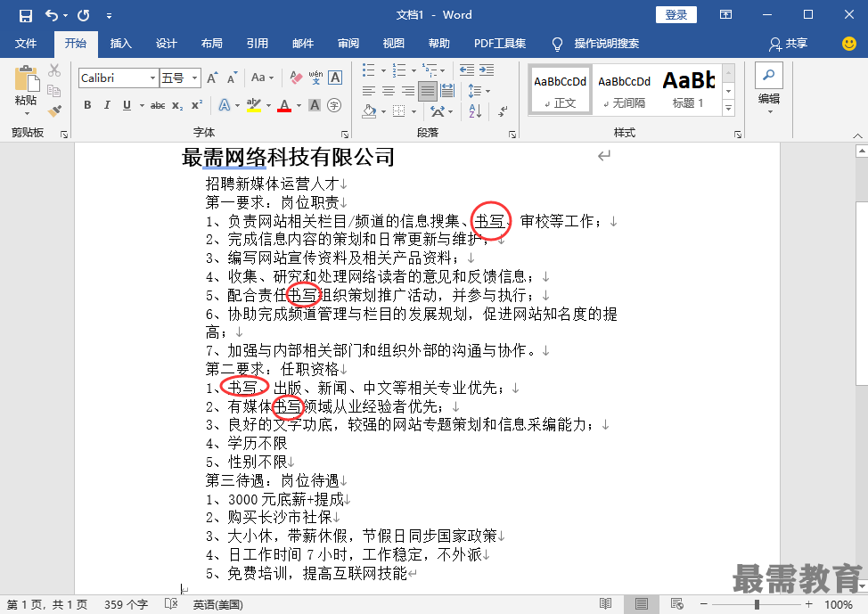Switch to Web Layout view
The height and width of the screenshot is (614, 868).
coord(676,604)
